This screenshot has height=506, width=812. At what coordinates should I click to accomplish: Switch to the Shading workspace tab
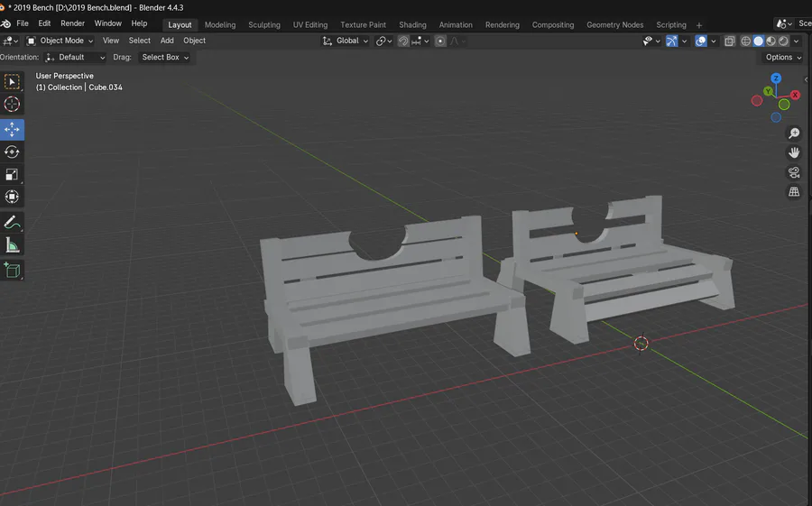412,25
